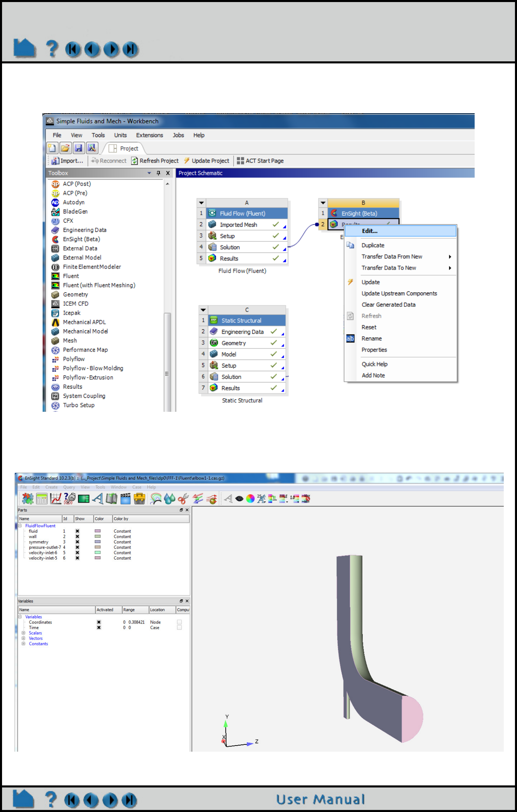Click the EnSight blue water droplets icon

coord(169,499)
